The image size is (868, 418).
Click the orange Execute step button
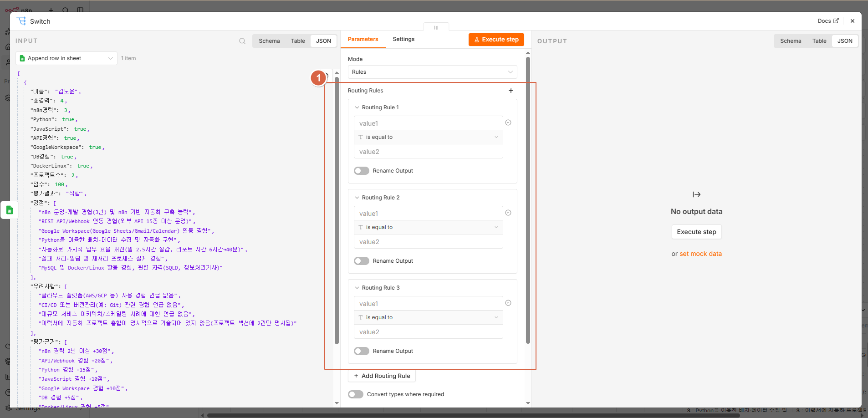(496, 40)
